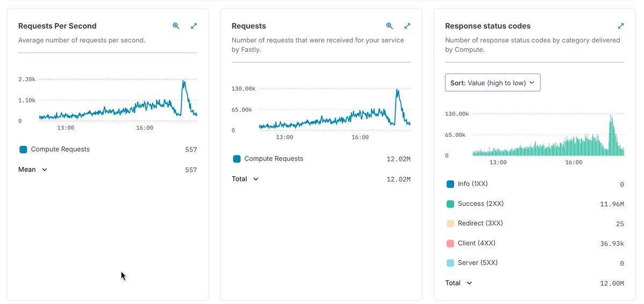The width and height of the screenshot is (644, 304).
Task: Click the Server (5XX) color swatch
Action: coord(450,263)
